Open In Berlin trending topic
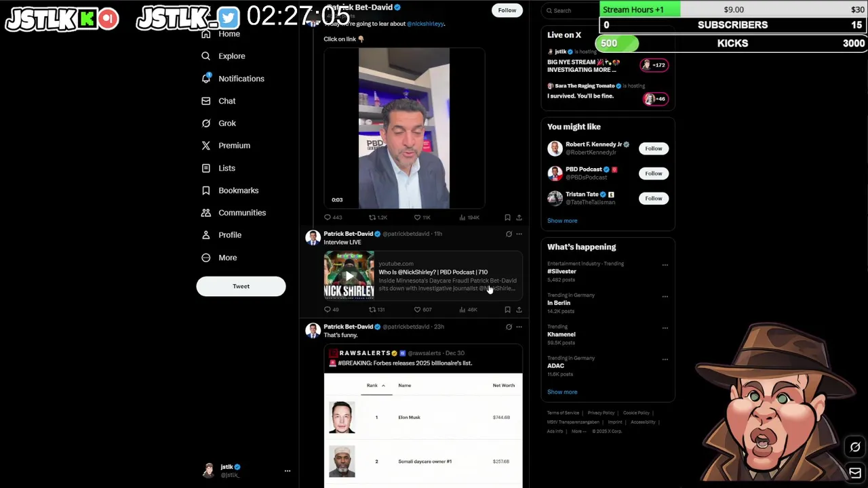868x488 pixels. click(x=559, y=303)
